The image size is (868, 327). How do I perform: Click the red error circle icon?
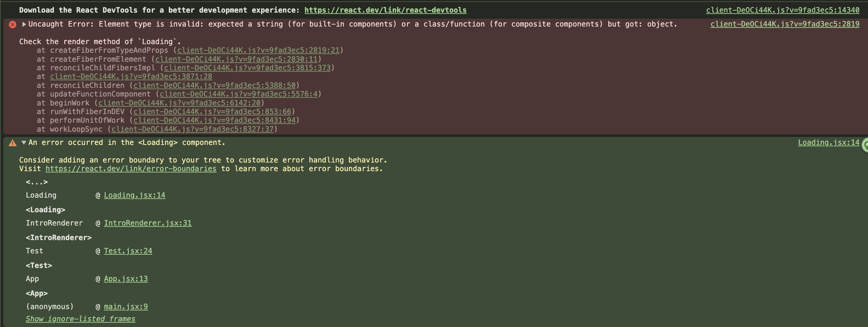(x=13, y=25)
